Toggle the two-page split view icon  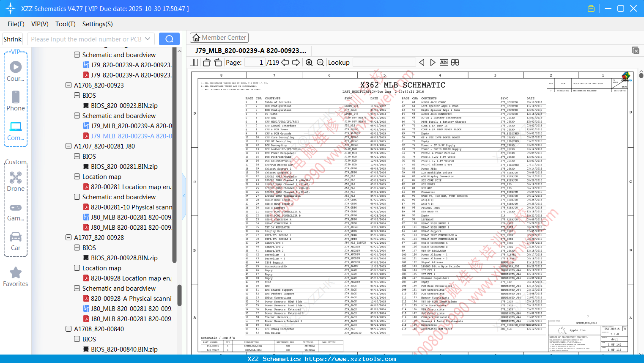pyautogui.click(x=194, y=62)
